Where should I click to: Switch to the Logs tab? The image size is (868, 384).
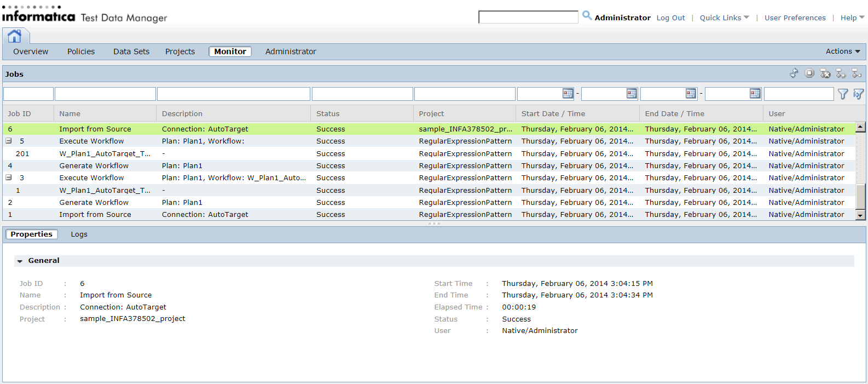79,234
